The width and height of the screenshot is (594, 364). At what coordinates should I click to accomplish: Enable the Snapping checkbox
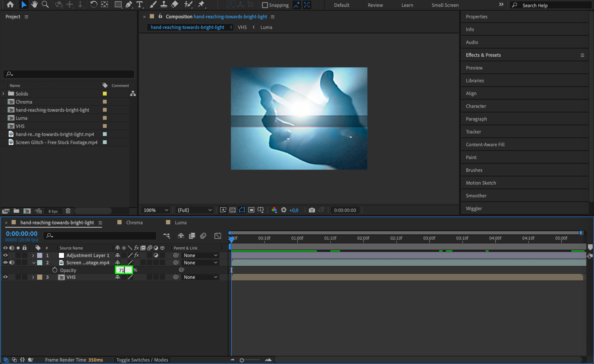point(265,5)
